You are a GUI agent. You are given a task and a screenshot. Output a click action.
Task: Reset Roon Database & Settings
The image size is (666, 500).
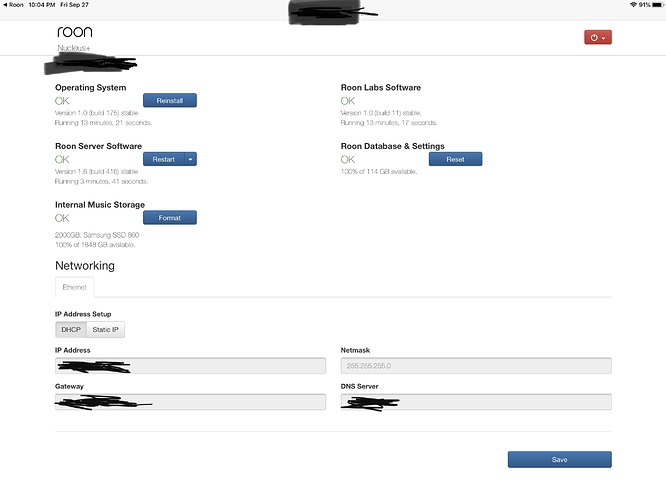click(455, 159)
